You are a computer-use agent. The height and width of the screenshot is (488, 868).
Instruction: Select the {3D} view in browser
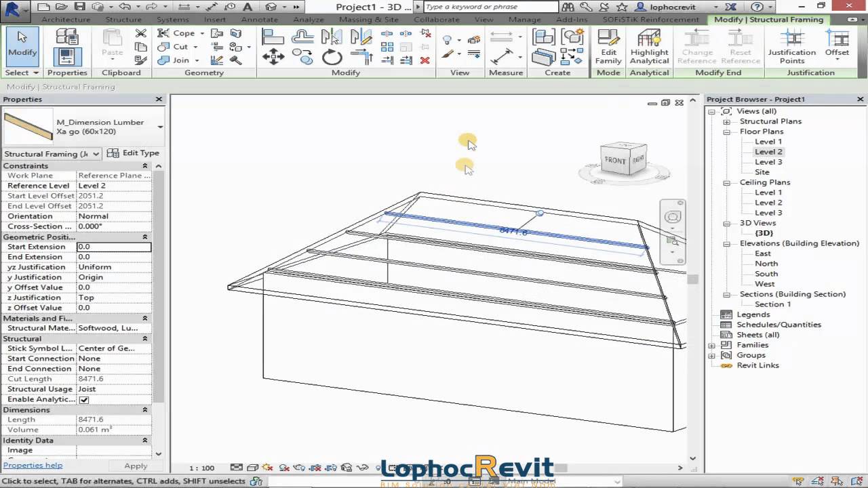[x=764, y=233]
